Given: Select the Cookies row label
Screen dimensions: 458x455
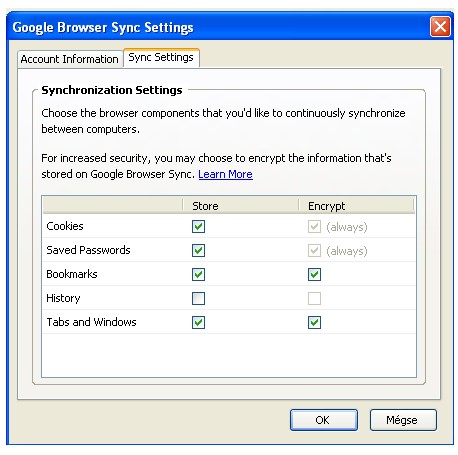Looking at the screenshot, I should [65, 226].
